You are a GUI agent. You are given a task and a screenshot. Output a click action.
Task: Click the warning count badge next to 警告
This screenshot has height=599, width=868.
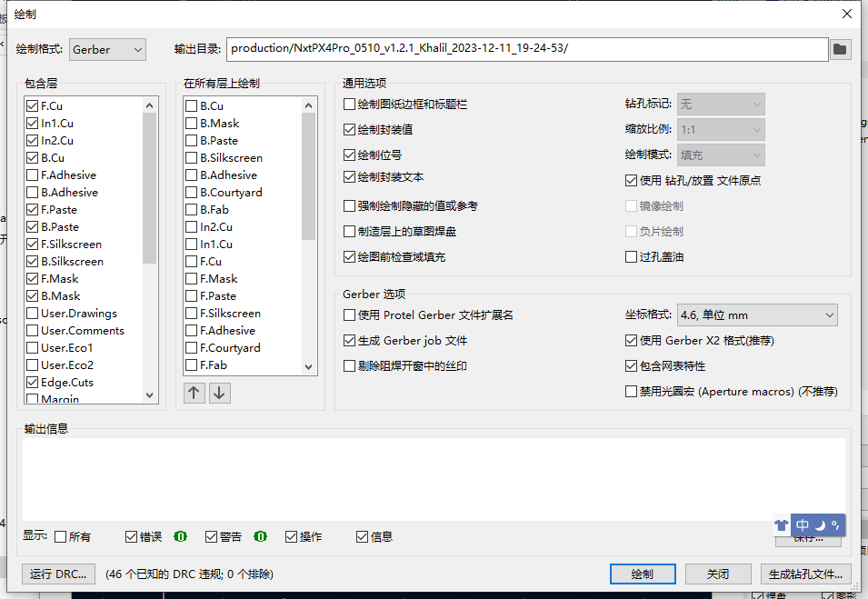261,536
